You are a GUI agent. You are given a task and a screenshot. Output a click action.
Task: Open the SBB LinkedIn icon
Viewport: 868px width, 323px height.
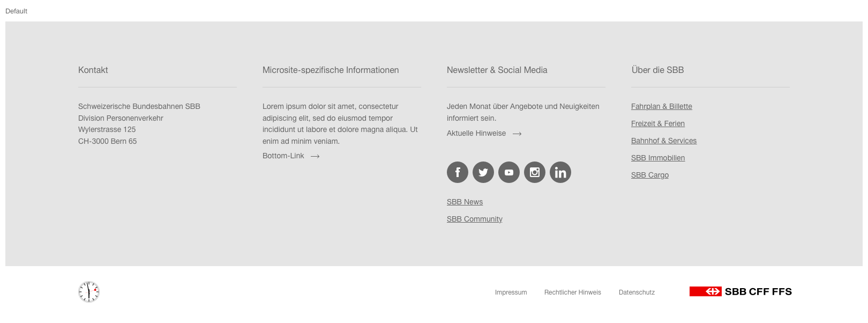coord(560,172)
